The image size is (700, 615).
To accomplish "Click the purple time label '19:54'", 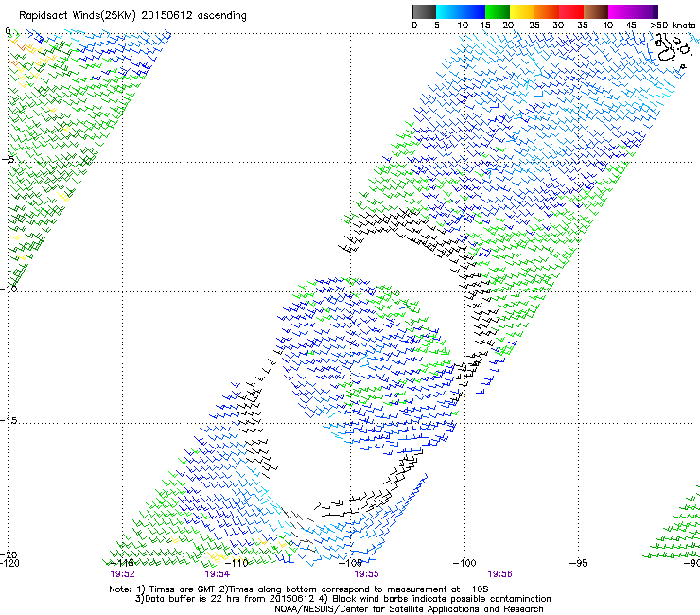I will pos(217,574).
